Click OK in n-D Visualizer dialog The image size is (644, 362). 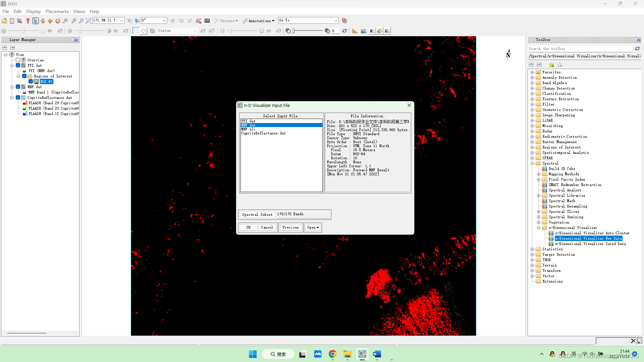248,228
